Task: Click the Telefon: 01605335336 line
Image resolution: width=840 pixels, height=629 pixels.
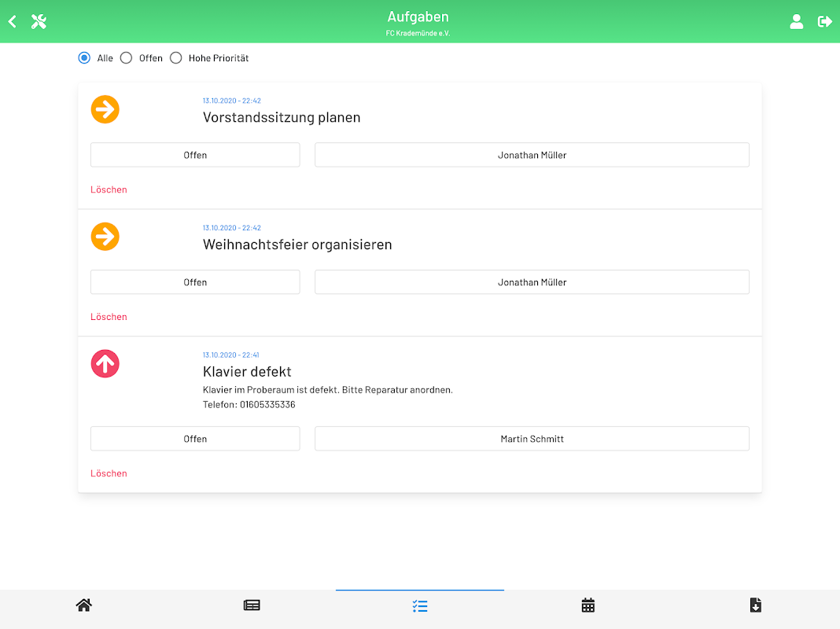Action: tap(249, 405)
